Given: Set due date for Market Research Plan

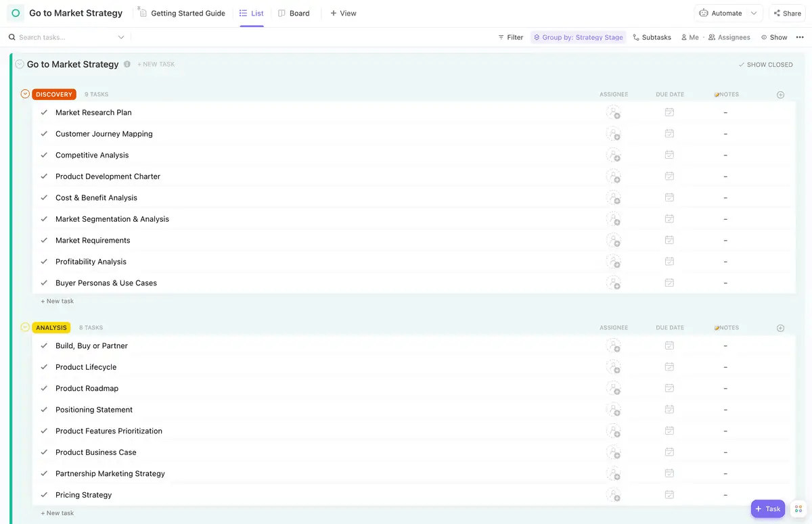Looking at the screenshot, I should (669, 112).
